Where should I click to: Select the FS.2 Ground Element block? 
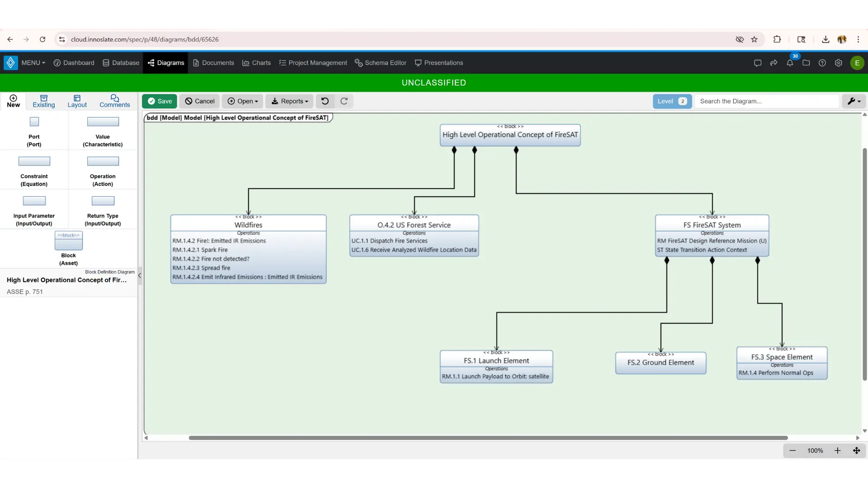coord(660,362)
